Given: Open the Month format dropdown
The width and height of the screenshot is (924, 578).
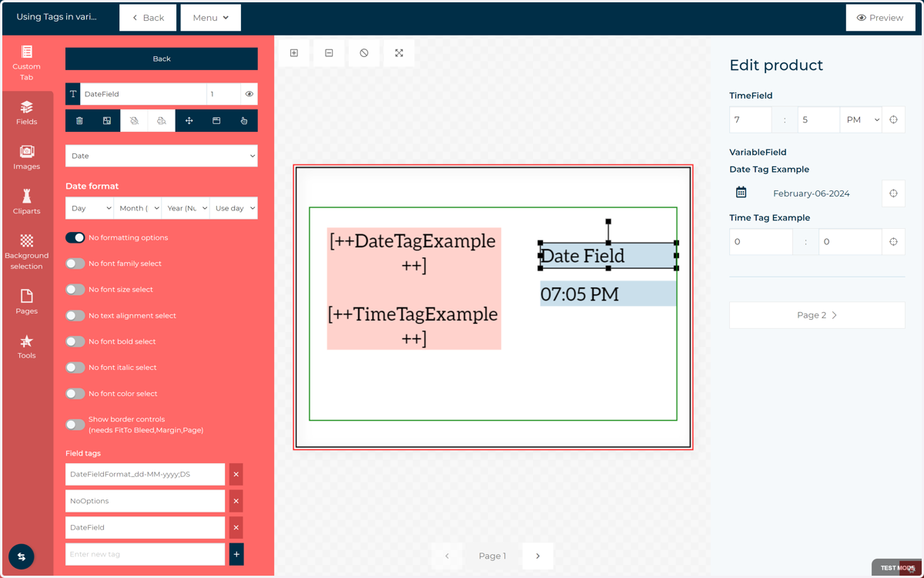Looking at the screenshot, I should 138,208.
